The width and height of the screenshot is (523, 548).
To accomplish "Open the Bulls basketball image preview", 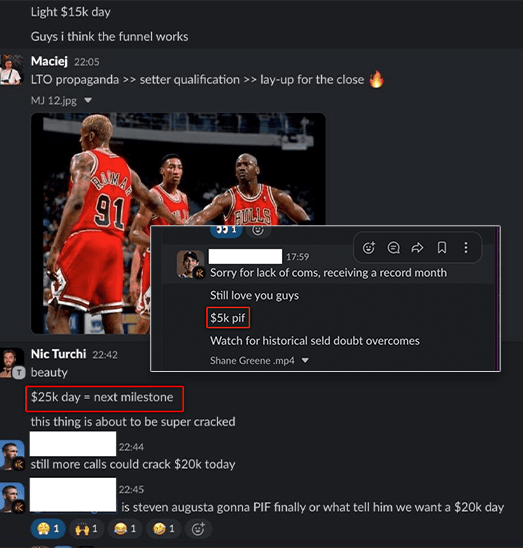I will 178,223.
